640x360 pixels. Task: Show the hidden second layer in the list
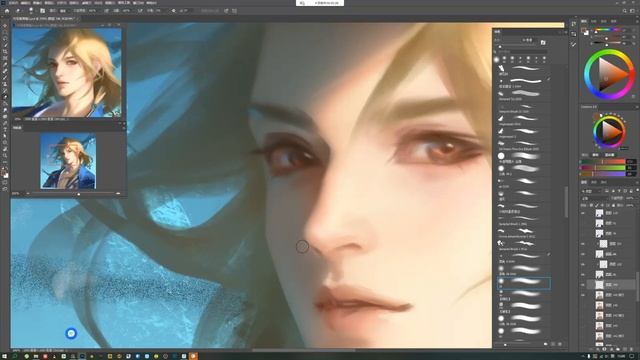[x=583, y=223]
